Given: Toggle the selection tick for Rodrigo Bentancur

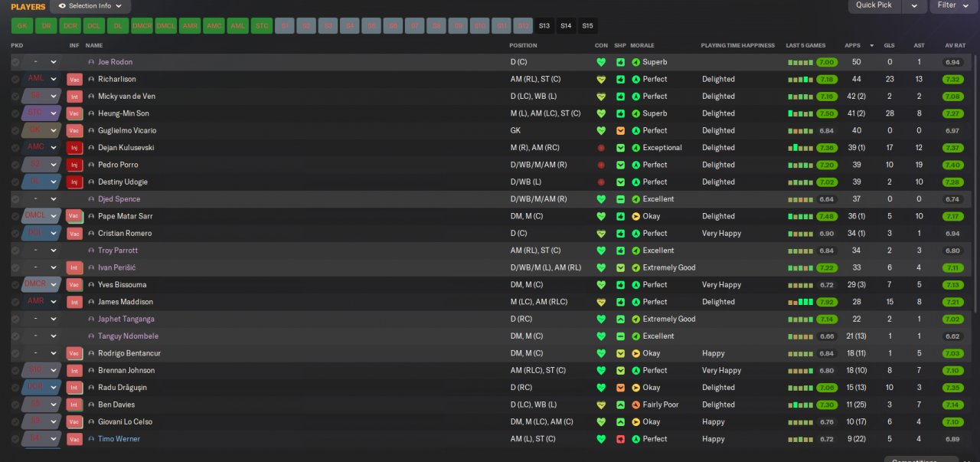Looking at the screenshot, I should click(15, 353).
